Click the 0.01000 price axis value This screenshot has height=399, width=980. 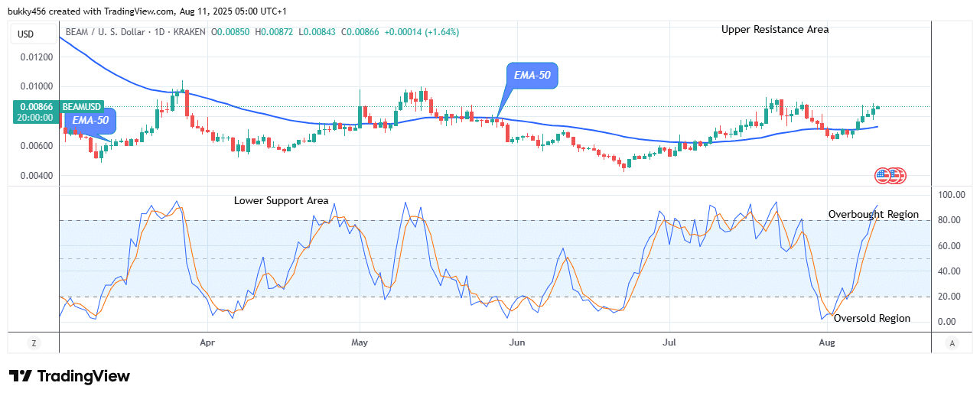36,86
